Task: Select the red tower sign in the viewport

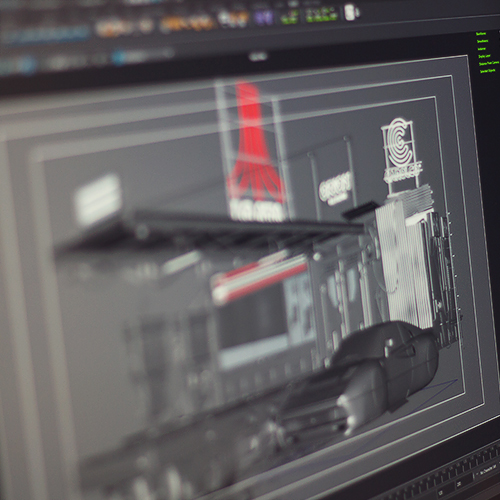Action: click(x=255, y=152)
